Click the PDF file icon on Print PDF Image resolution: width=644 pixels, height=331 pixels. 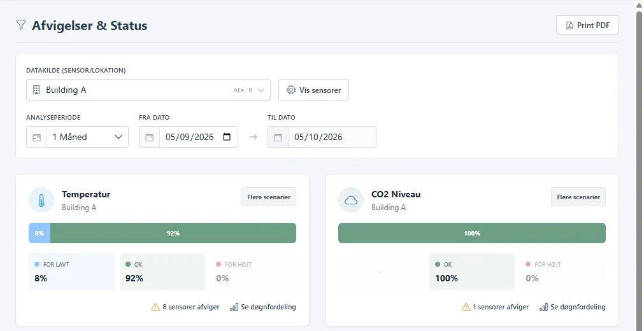[x=569, y=25]
